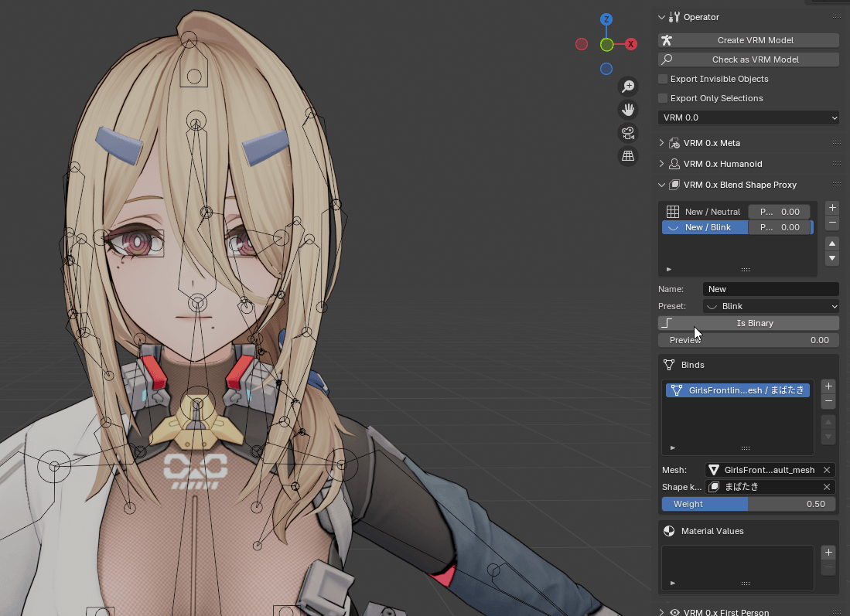Click the Z axis on the navigation gizmo

(x=606, y=19)
